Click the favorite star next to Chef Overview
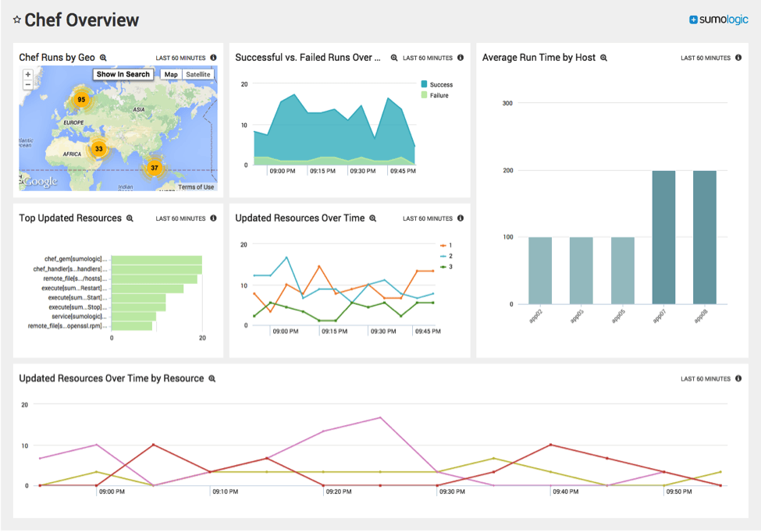This screenshot has width=761, height=532. [x=17, y=20]
